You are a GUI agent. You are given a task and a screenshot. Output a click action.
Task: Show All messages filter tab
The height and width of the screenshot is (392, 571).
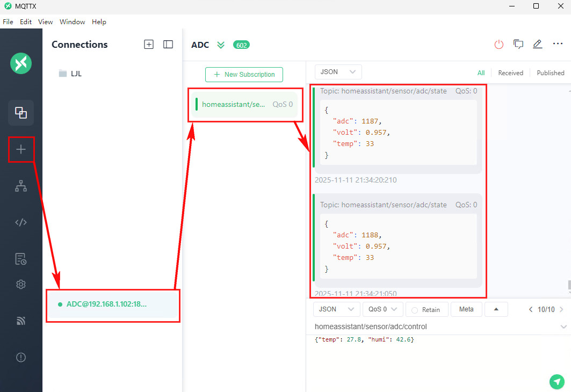point(481,73)
